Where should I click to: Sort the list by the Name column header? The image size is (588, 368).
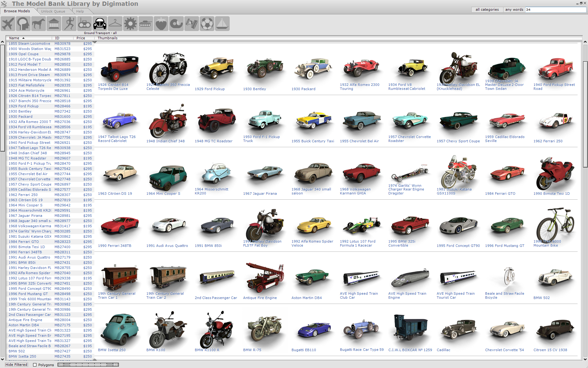[x=29, y=38]
